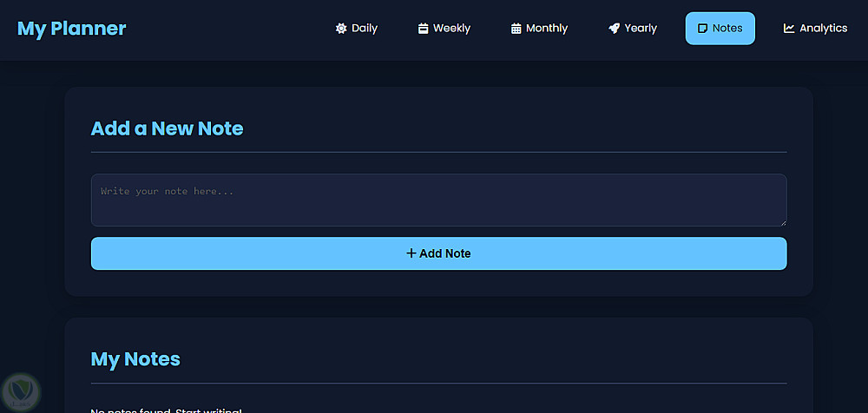Focus the "Write your note here" text area
Image resolution: width=868 pixels, height=413 pixels.
[x=438, y=200]
